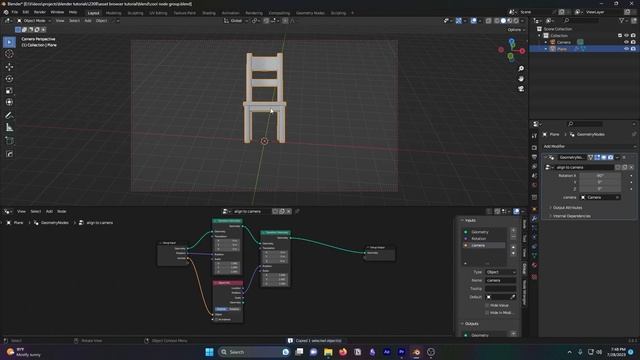Open the viewport Options dropdown

click(516, 30)
